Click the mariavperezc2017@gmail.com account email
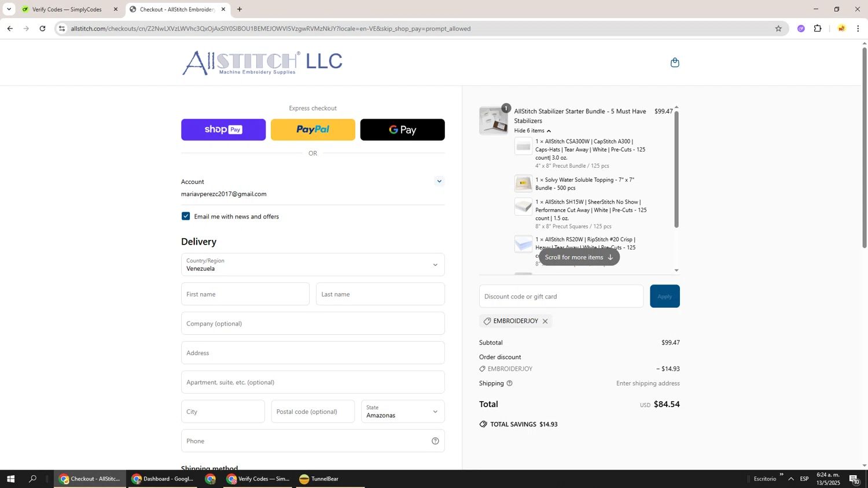Image resolution: width=868 pixels, height=488 pixels. (x=223, y=194)
